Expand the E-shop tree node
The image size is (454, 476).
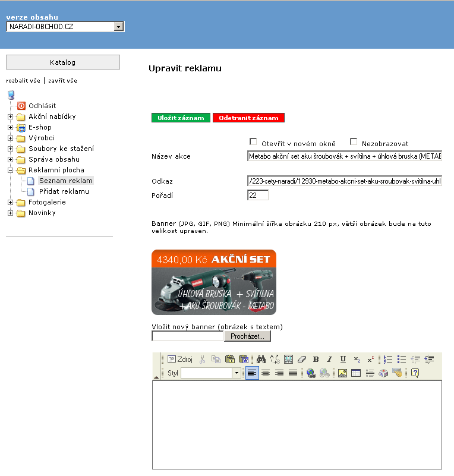click(x=10, y=127)
